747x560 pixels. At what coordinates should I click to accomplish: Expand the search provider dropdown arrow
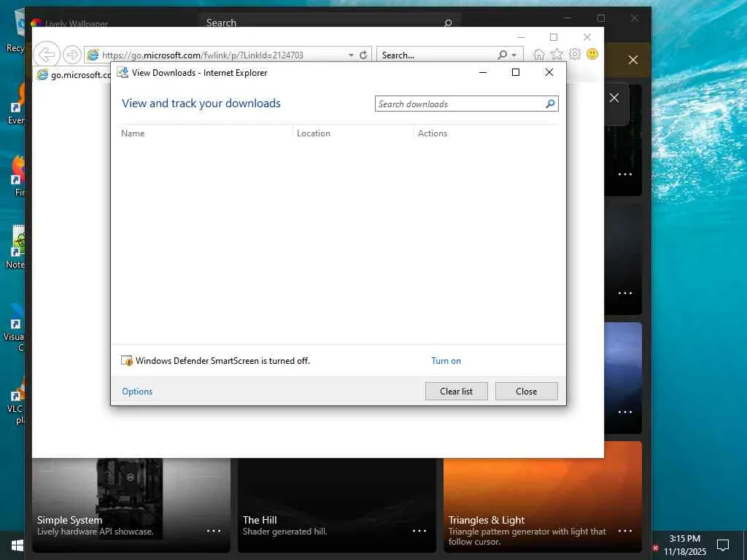[514, 55]
